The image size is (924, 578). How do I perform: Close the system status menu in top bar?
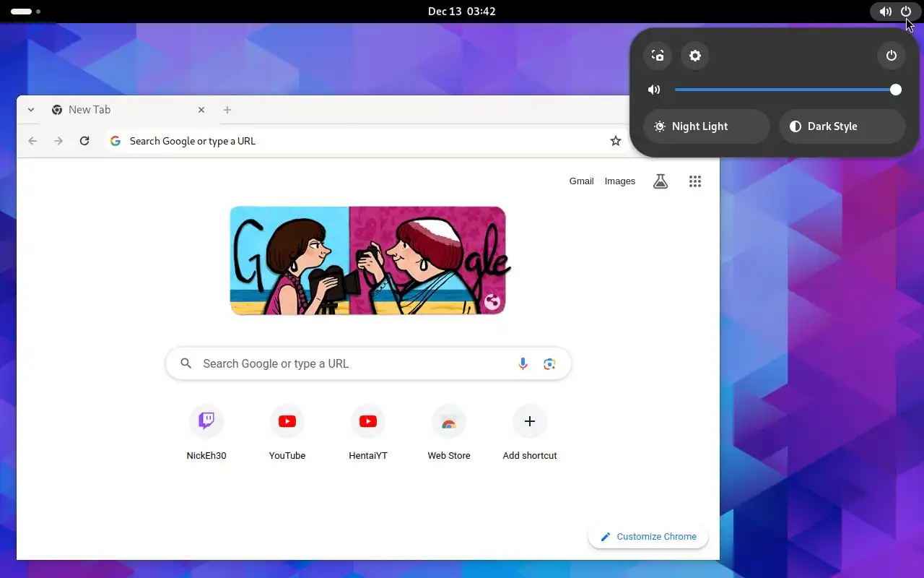coord(895,12)
